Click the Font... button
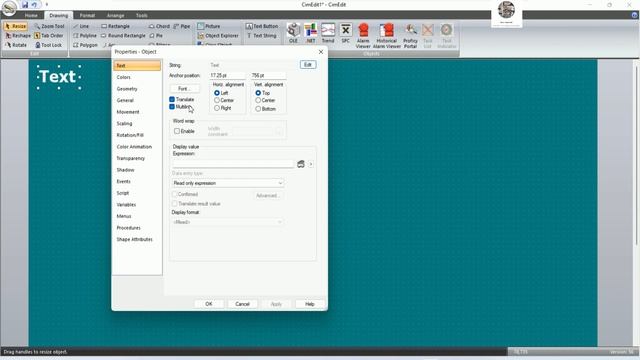The image size is (640, 360). 184,89
